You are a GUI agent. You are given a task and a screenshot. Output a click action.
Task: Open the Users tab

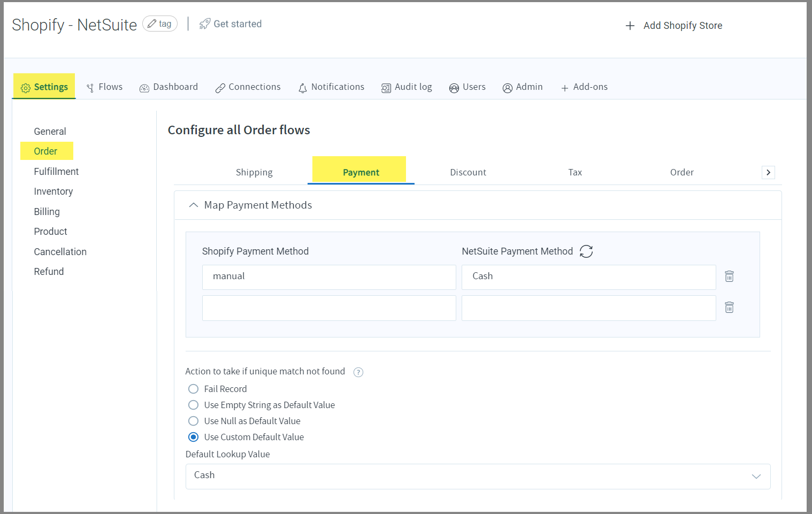[x=468, y=87]
